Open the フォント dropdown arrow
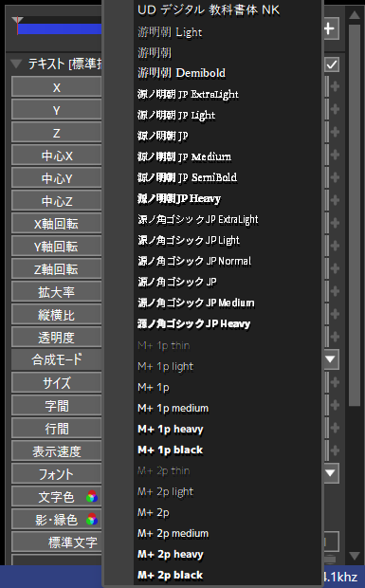This screenshot has height=588, width=365. 331,473
